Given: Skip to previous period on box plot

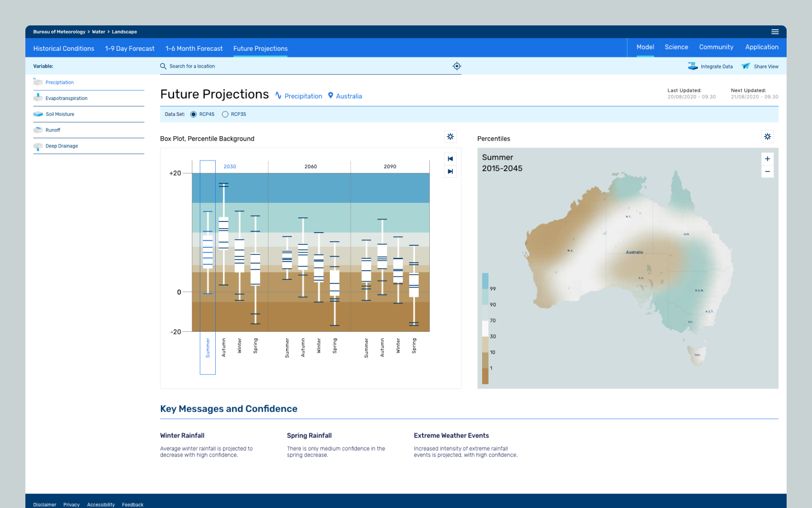Looking at the screenshot, I should [x=450, y=158].
